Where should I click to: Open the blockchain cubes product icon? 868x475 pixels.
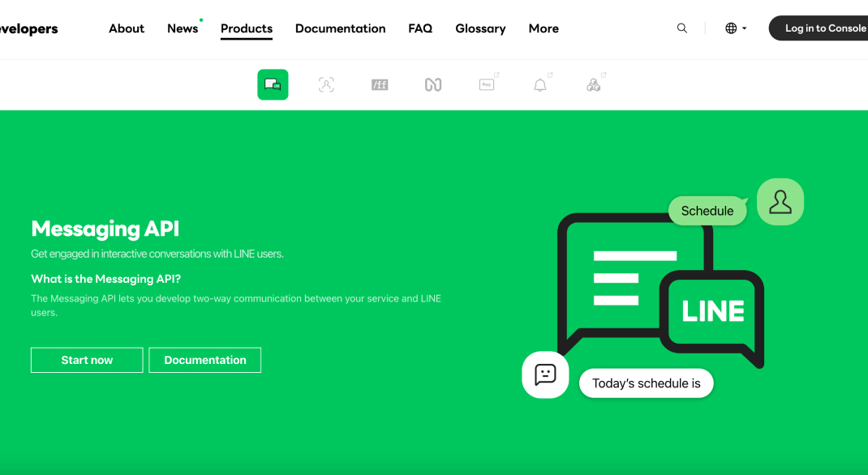pos(594,84)
